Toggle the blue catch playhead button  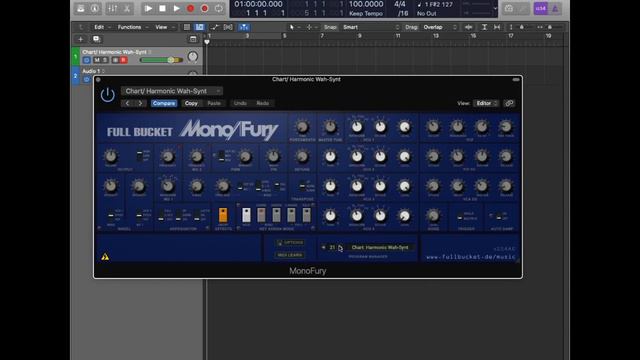tap(244, 27)
